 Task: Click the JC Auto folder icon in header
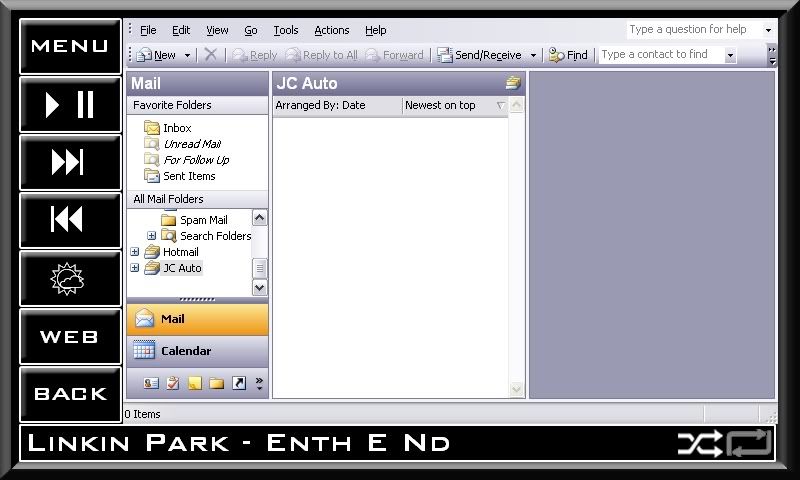(513, 83)
